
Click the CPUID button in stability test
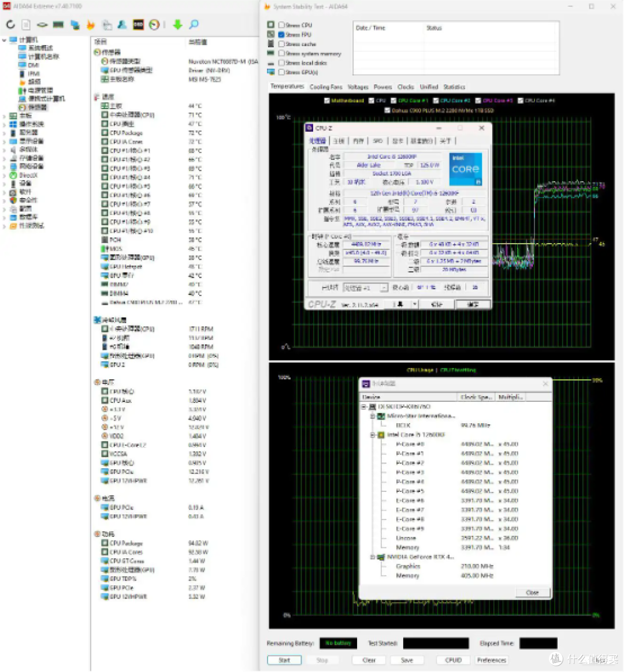pyautogui.click(x=454, y=660)
